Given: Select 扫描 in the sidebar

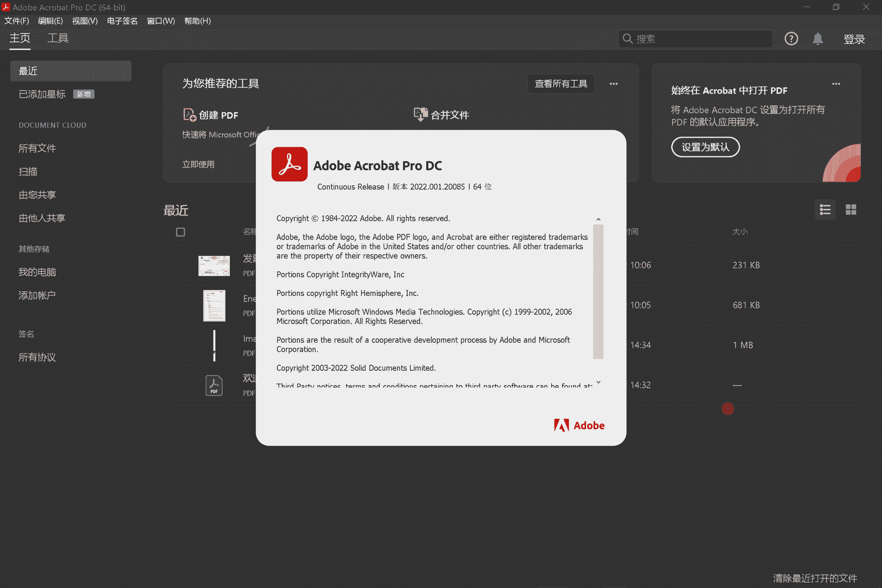Looking at the screenshot, I should [28, 172].
